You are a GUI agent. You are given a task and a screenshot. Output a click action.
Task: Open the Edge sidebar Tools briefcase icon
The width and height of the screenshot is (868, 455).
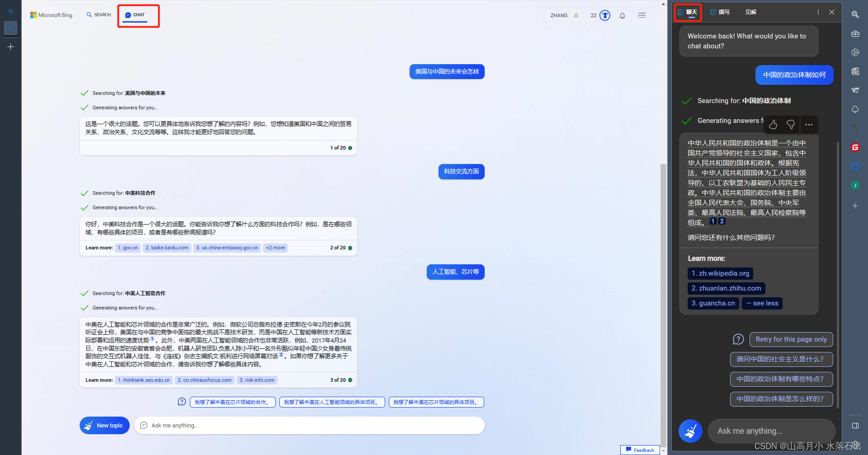pyautogui.click(x=855, y=33)
